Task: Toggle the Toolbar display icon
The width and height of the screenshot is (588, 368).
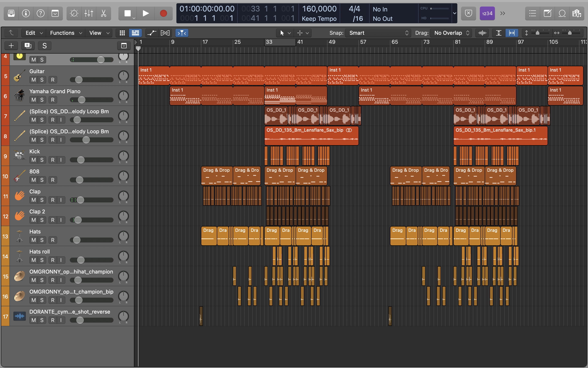Action: coord(55,13)
